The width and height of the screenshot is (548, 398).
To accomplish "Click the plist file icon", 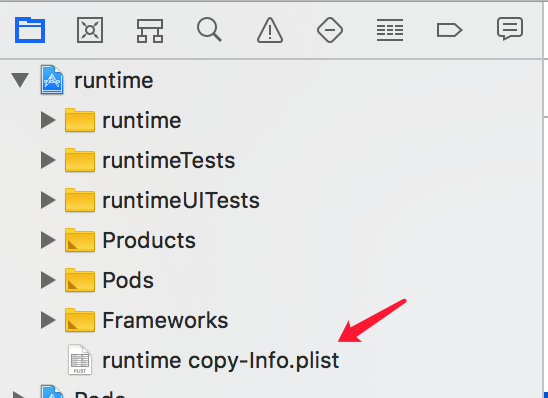I will pos(80,360).
